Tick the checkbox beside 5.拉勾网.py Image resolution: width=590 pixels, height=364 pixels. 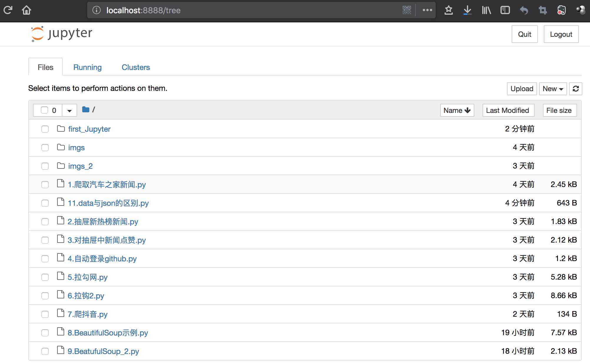[x=45, y=277]
